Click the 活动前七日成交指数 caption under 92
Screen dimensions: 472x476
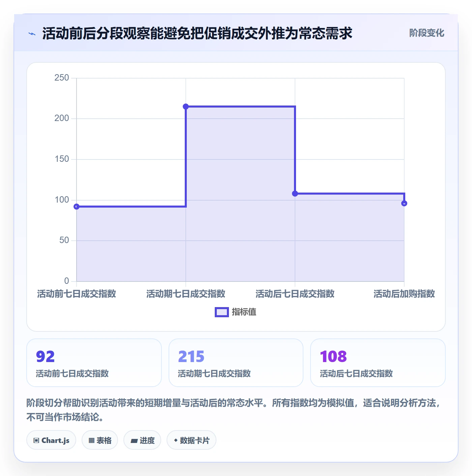(72, 374)
